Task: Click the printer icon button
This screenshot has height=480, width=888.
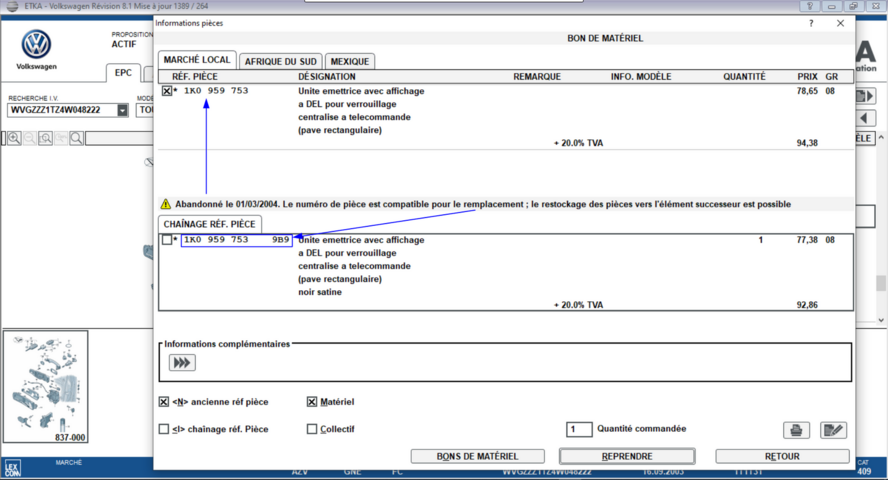Action: [x=796, y=430]
